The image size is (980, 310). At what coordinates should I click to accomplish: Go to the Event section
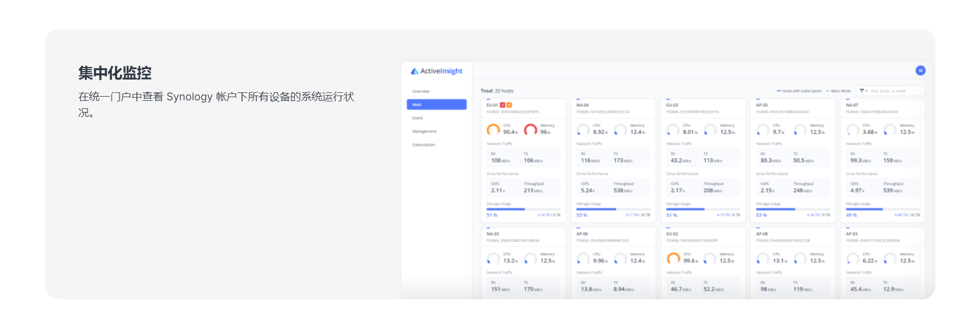pos(418,118)
